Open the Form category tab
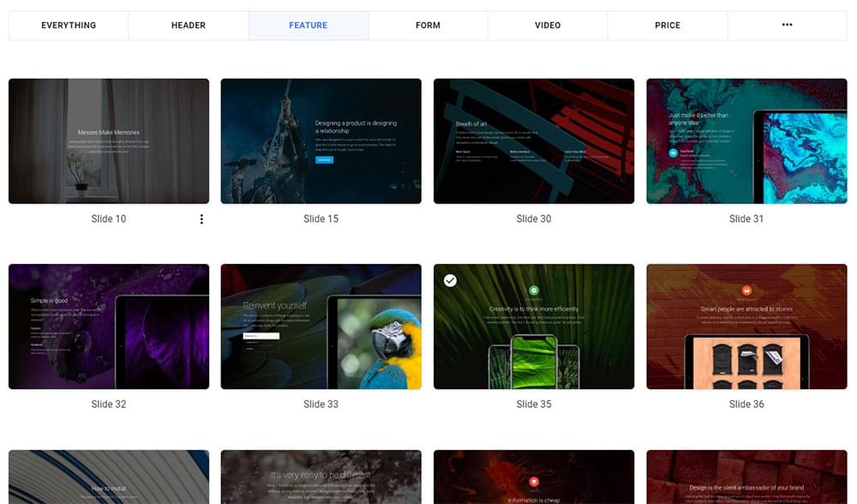The image size is (857, 504). pyautogui.click(x=428, y=25)
